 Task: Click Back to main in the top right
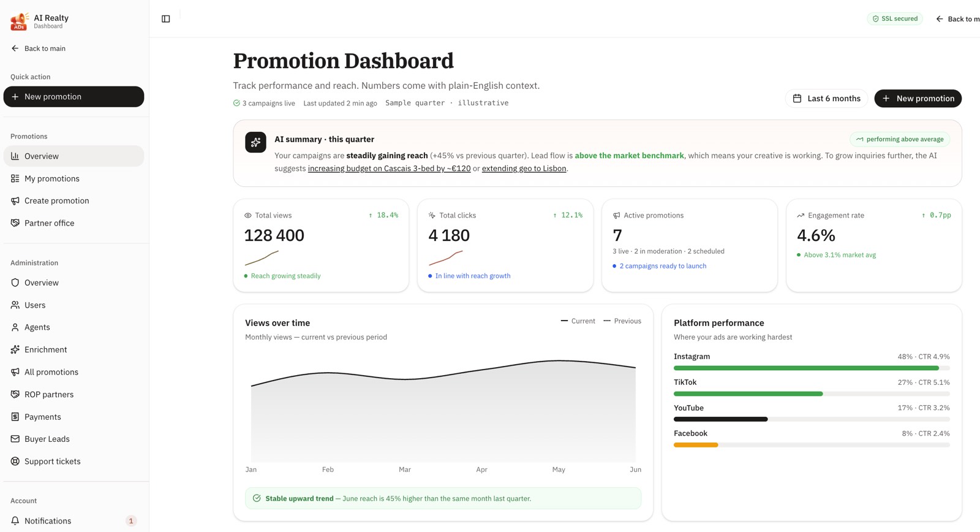point(958,19)
